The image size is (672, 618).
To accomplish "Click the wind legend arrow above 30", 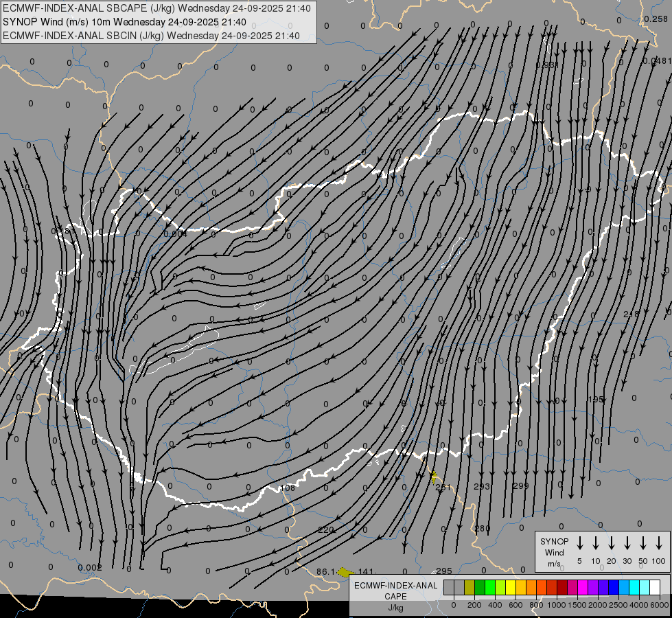I will (627, 543).
